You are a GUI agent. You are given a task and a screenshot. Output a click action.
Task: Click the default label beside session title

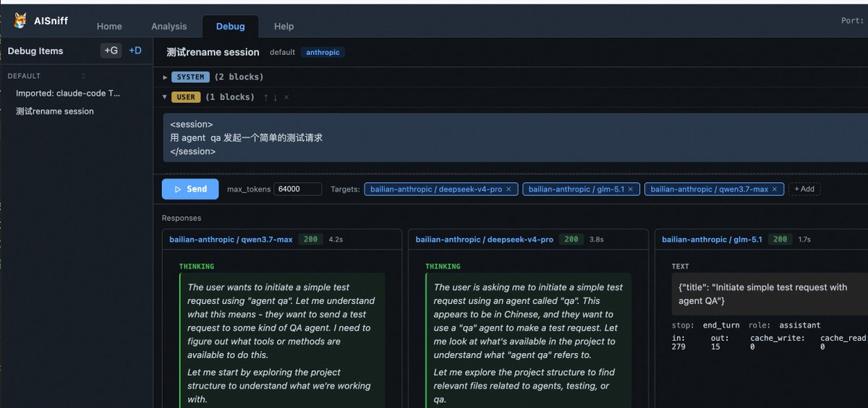282,52
